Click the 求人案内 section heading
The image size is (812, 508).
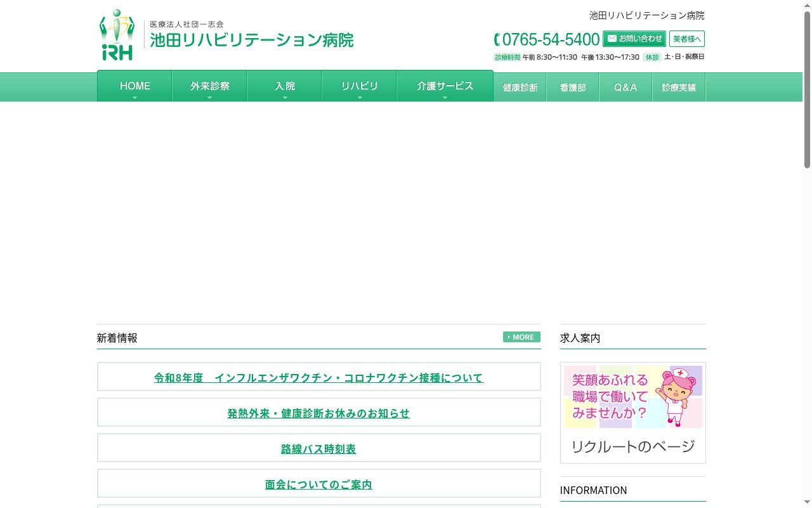(x=580, y=338)
